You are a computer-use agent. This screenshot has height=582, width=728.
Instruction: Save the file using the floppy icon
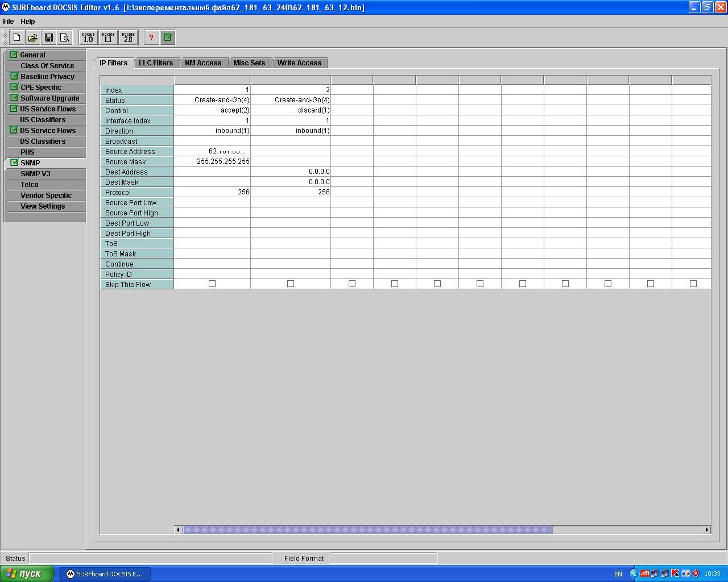[x=49, y=38]
